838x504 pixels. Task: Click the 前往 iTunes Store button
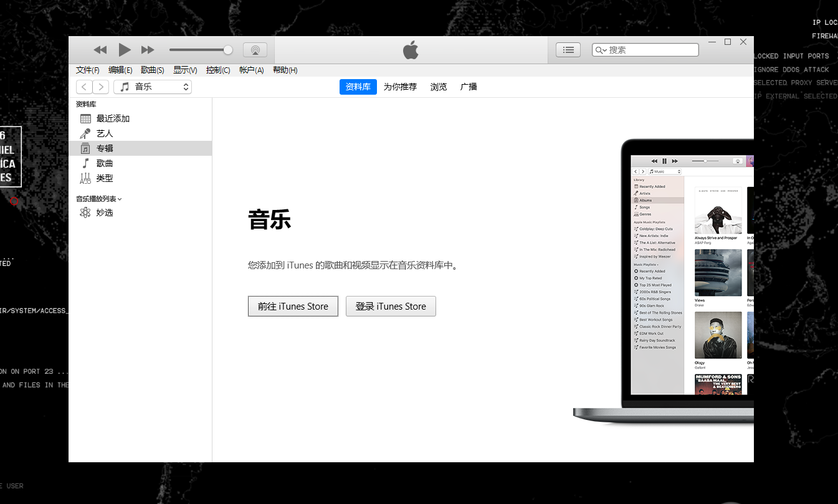(293, 306)
